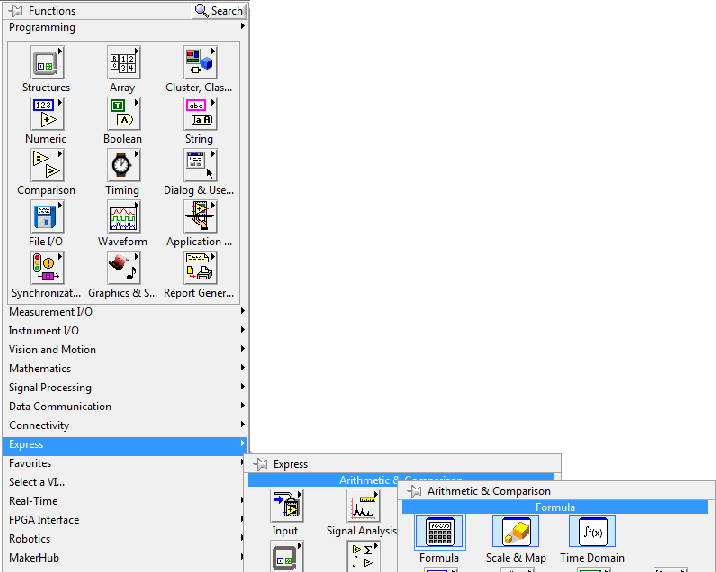716x572 pixels.
Task: Choose Select a VI... entry
Action: [x=123, y=482]
